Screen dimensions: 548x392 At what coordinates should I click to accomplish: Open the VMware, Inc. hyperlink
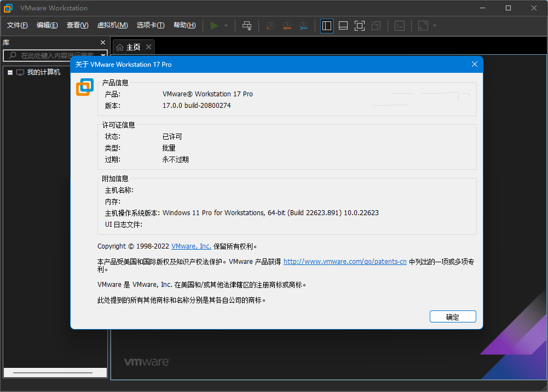191,246
